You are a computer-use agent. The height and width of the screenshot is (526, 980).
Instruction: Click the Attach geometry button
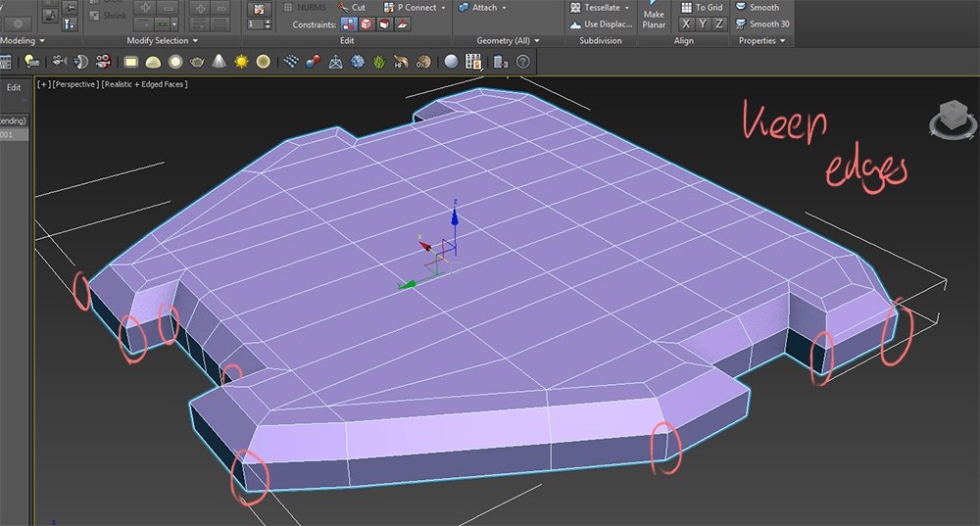tap(478, 8)
